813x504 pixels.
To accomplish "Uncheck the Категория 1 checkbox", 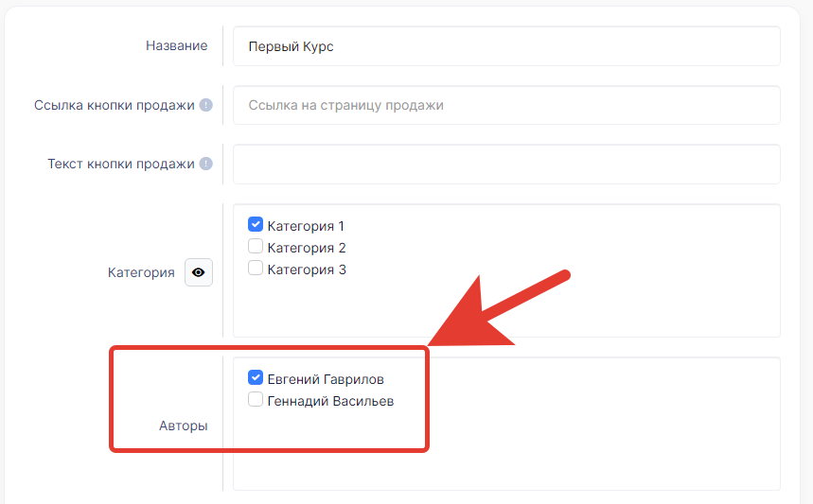I will click(255, 225).
